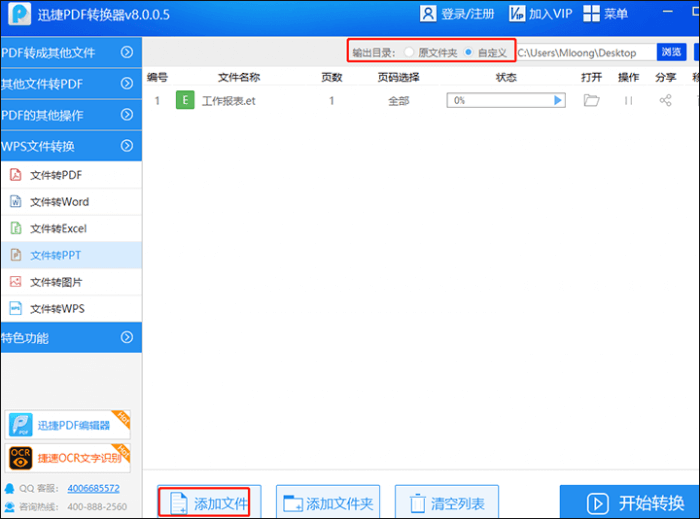Click the trash icon on 清空列表 button
The height and width of the screenshot is (519, 700).
(417, 503)
